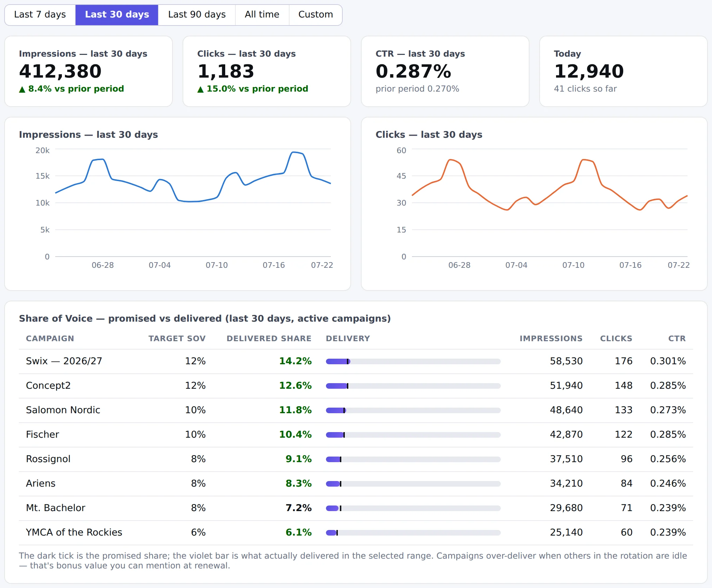The image size is (712, 588).
Task: Select the Rossignol campaign name
Action: (48, 459)
